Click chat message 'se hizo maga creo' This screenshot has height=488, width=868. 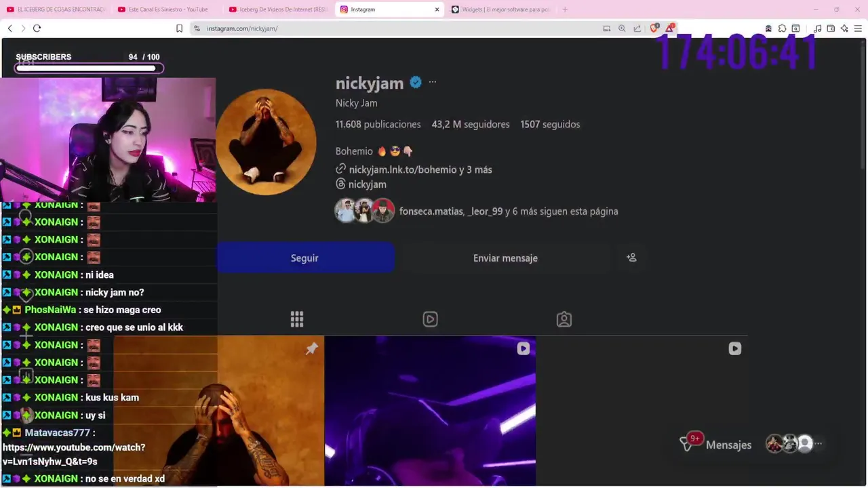tap(122, 310)
